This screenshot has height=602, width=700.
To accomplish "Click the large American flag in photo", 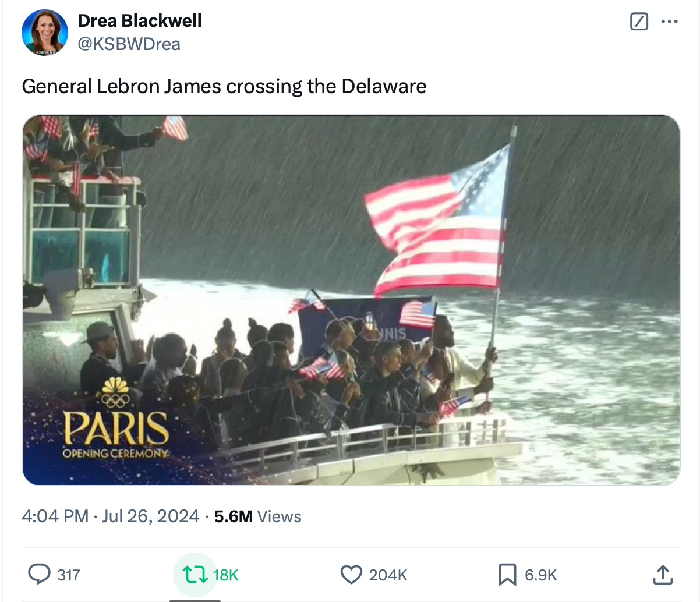I will click(440, 224).
